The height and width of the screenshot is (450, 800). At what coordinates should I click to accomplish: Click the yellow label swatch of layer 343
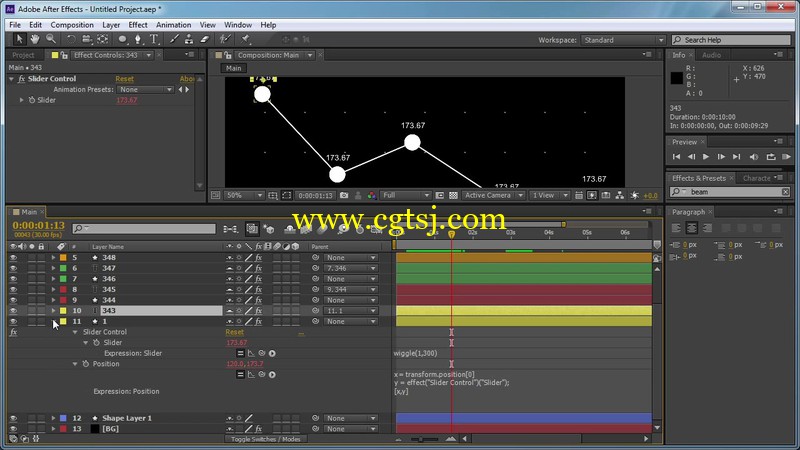pos(63,311)
